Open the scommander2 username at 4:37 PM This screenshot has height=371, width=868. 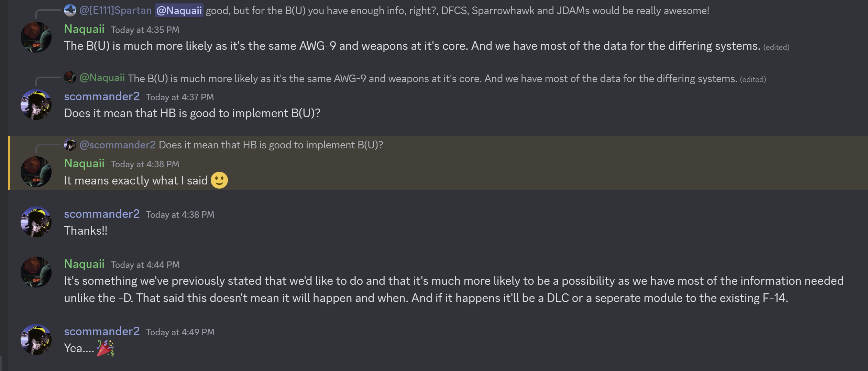pyautogui.click(x=102, y=96)
